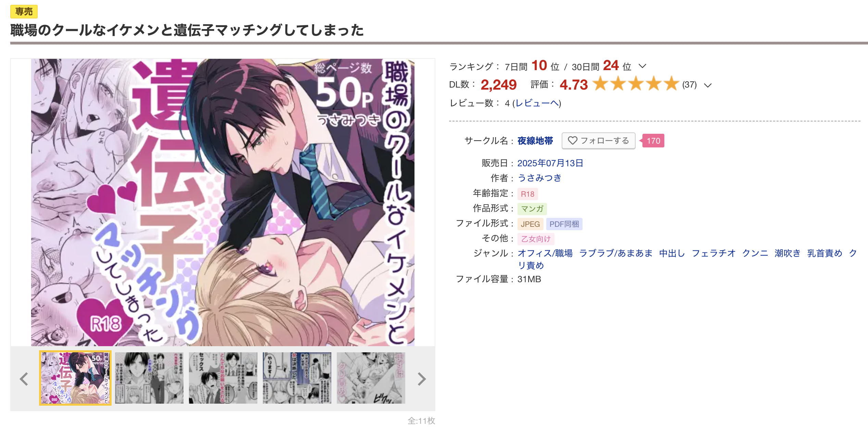
Task: Advance the thumbnail carousel with right arrow
Action: click(x=422, y=379)
